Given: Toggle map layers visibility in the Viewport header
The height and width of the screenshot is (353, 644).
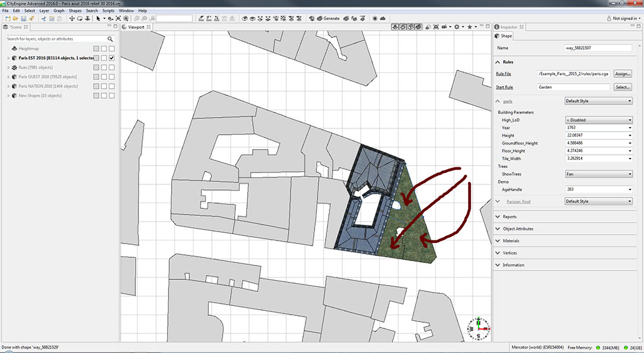Looking at the screenshot, I should pos(395,26).
